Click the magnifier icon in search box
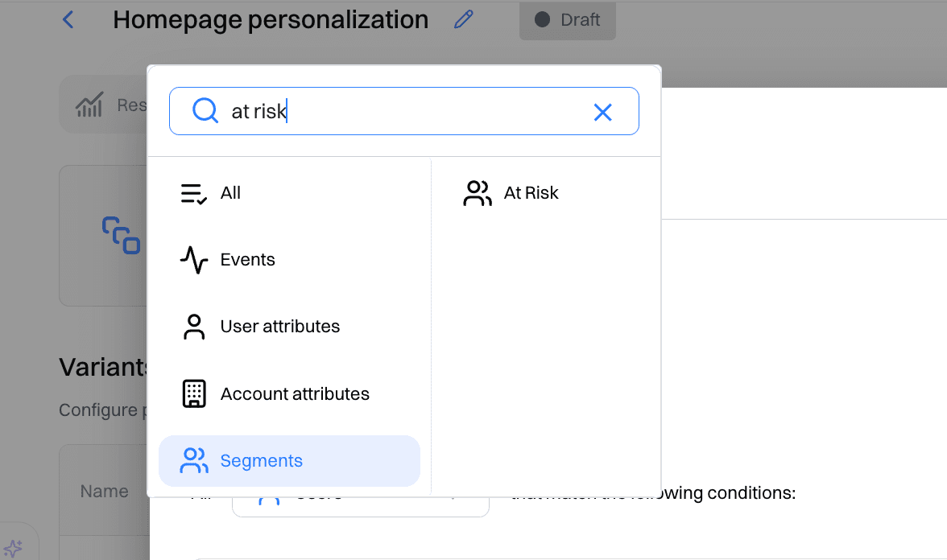 [x=205, y=111]
